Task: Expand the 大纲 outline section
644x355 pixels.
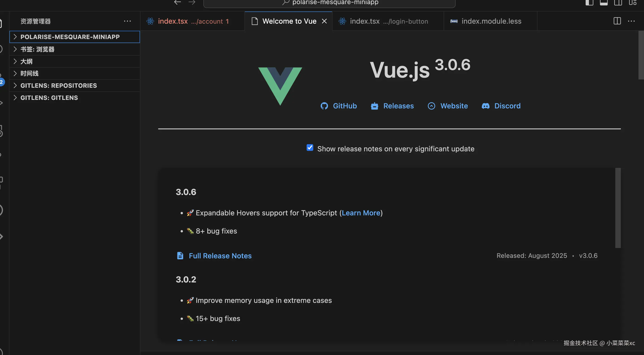Action: [x=26, y=61]
